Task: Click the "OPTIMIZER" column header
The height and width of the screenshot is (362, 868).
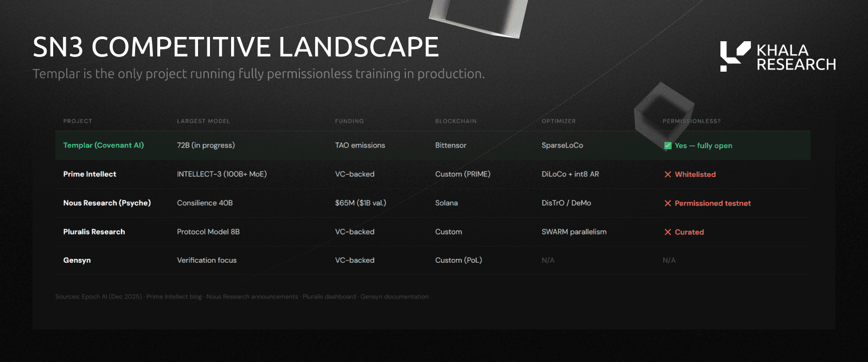Action: 559,121
